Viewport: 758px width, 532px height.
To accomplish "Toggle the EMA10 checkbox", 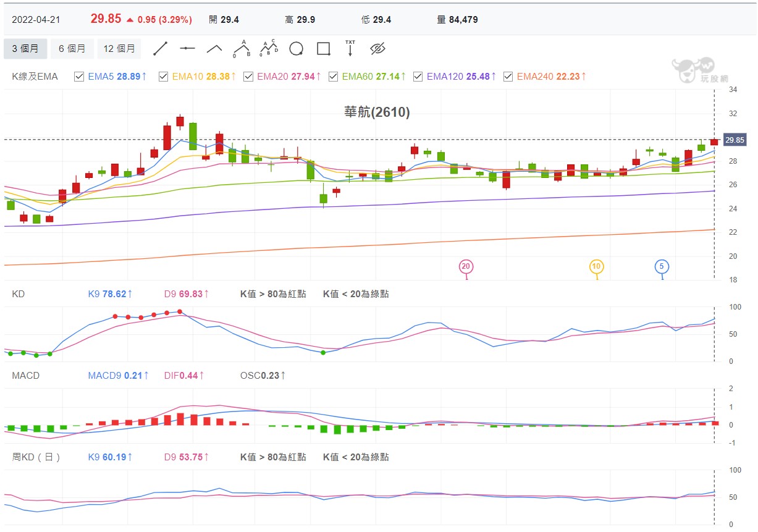I will point(164,77).
